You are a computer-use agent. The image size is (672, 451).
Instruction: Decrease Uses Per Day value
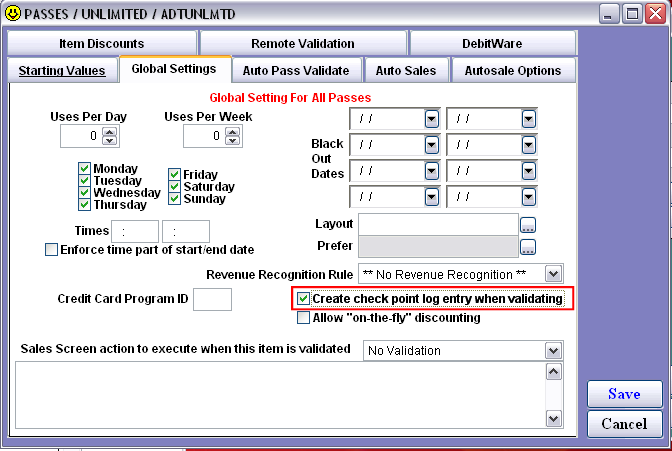point(110,141)
